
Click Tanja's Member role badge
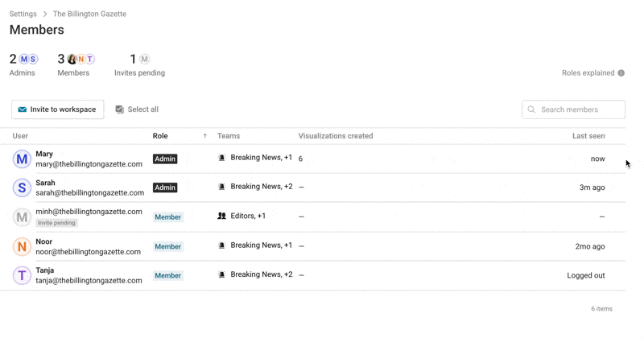167,275
